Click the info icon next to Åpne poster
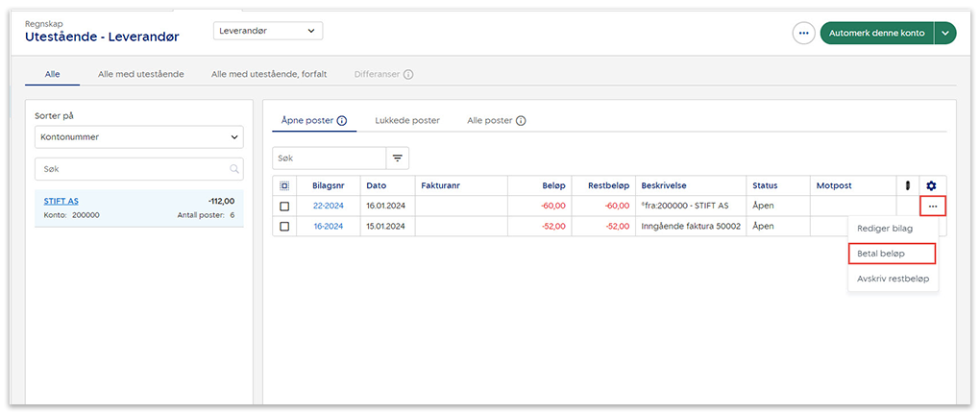This screenshot has width=980, height=414. coord(341,121)
